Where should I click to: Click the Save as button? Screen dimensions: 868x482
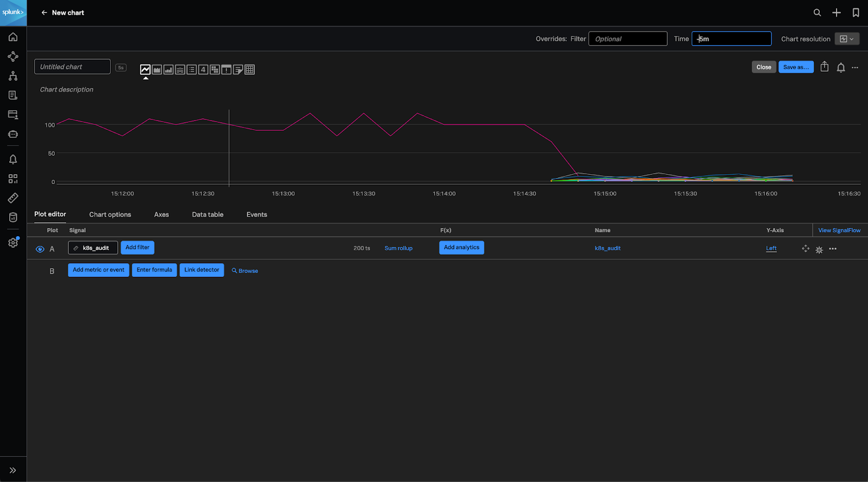point(795,67)
